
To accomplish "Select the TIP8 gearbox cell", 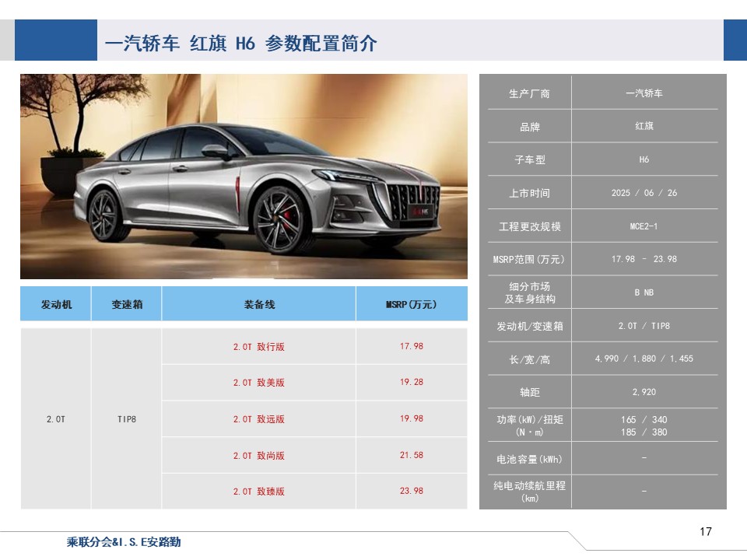I will pyautogui.click(x=127, y=419).
